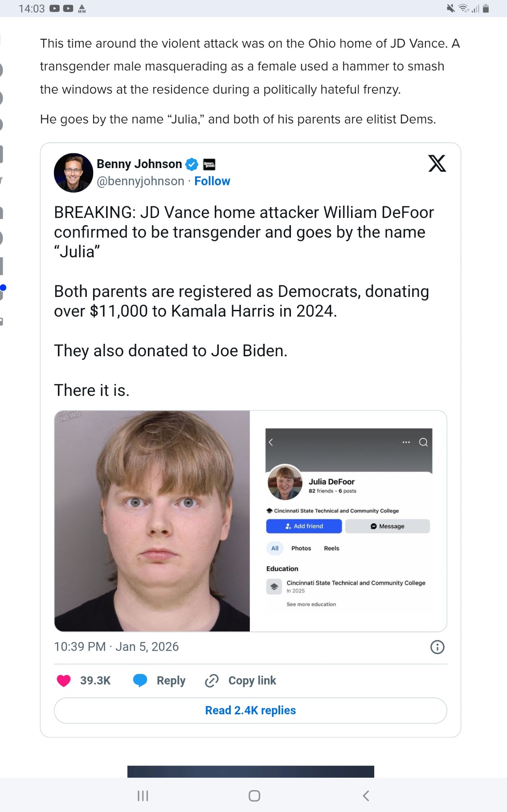The width and height of the screenshot is (507, 812).
Task: Click the copy link chain icon
Action: [x=212, y=680]
